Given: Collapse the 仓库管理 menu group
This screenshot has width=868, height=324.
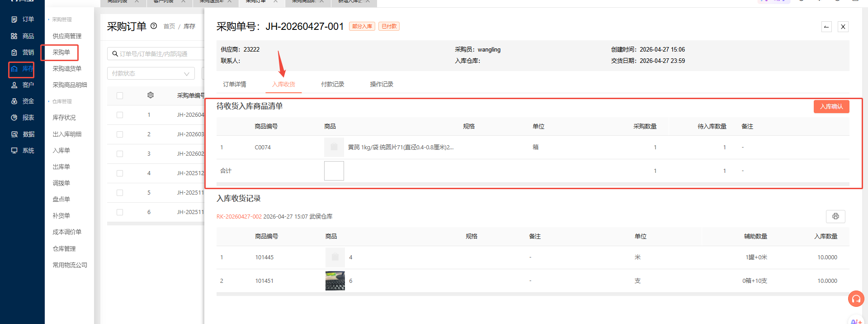Looking at the screenshot, I should pos(60,101).
